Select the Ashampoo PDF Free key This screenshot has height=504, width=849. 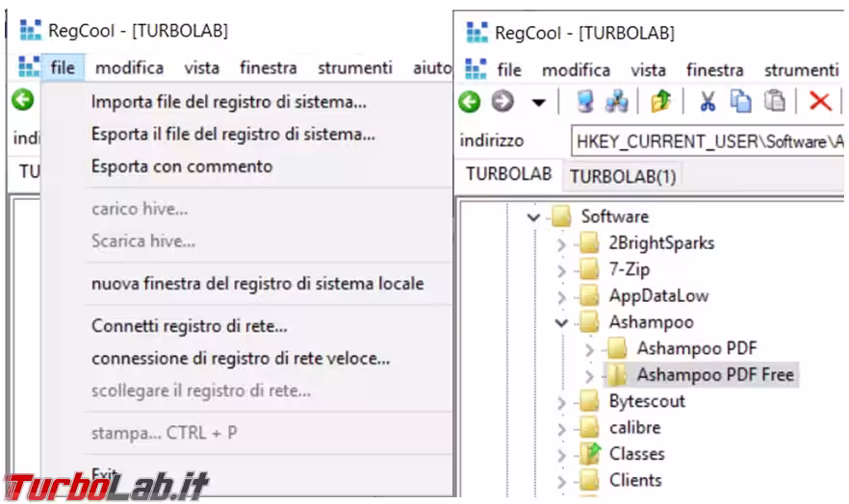coord(715,374)
